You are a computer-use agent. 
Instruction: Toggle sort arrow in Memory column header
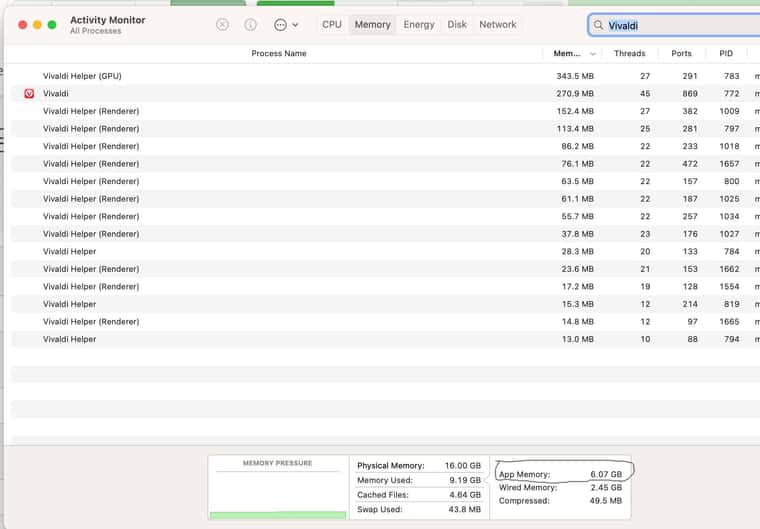593,54
